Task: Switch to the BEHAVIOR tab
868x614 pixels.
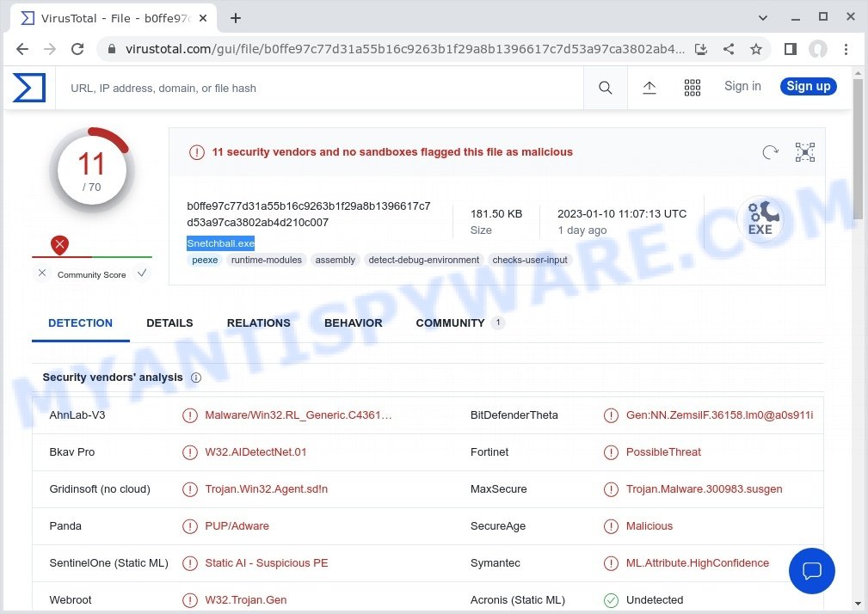Action: click(354, 323)
